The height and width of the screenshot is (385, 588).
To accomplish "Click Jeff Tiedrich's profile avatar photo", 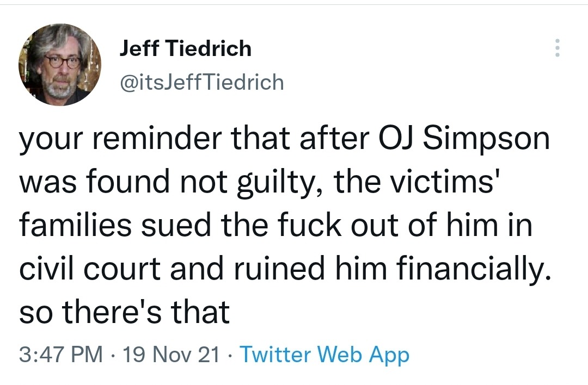I will tap(59, 65).
